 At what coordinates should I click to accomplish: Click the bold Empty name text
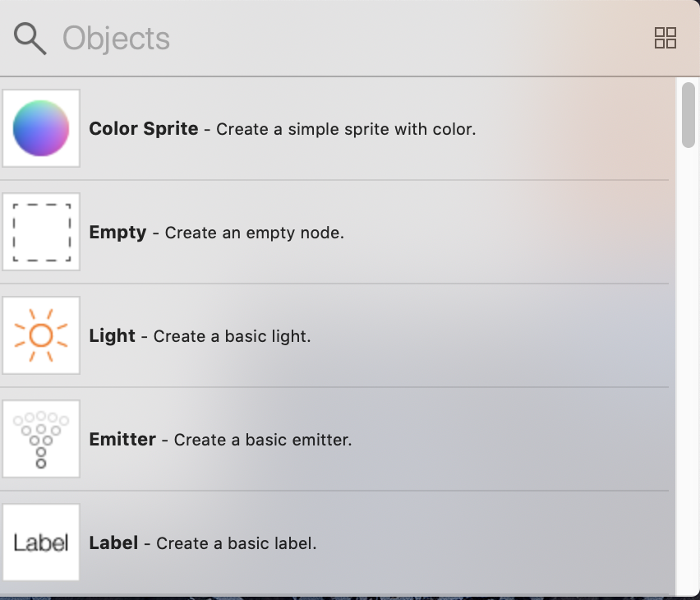click(117, 233)
